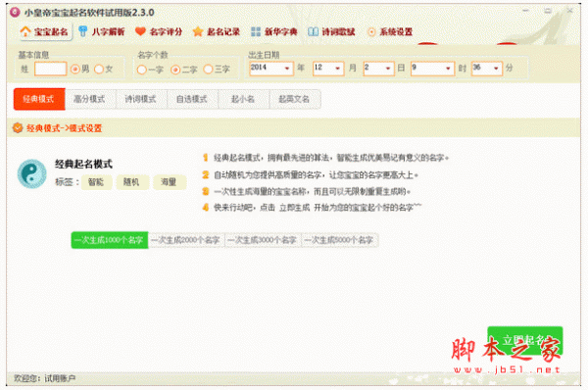Expand the birth year dropdown showing 2014
588x390 pixels.
[x=287, y=69]
